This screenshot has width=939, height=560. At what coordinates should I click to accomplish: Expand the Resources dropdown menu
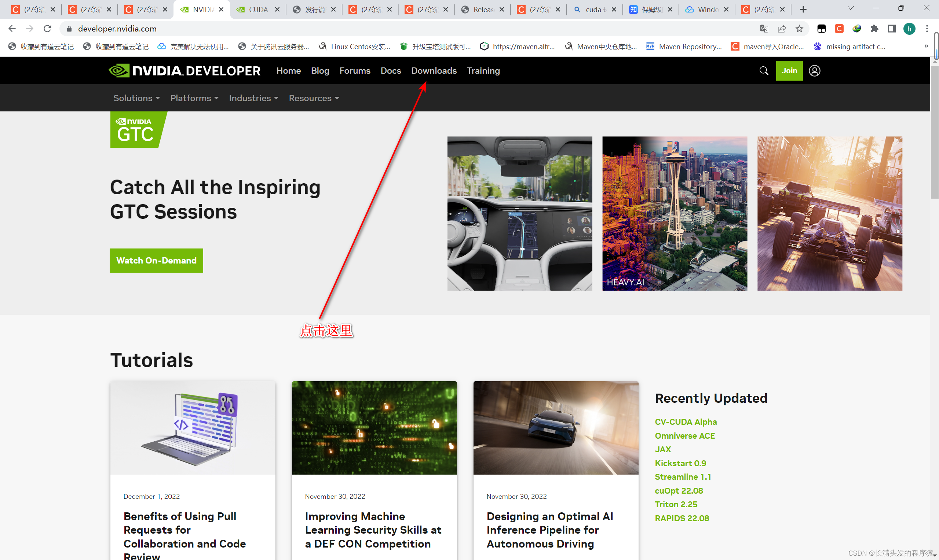(314, 98)
